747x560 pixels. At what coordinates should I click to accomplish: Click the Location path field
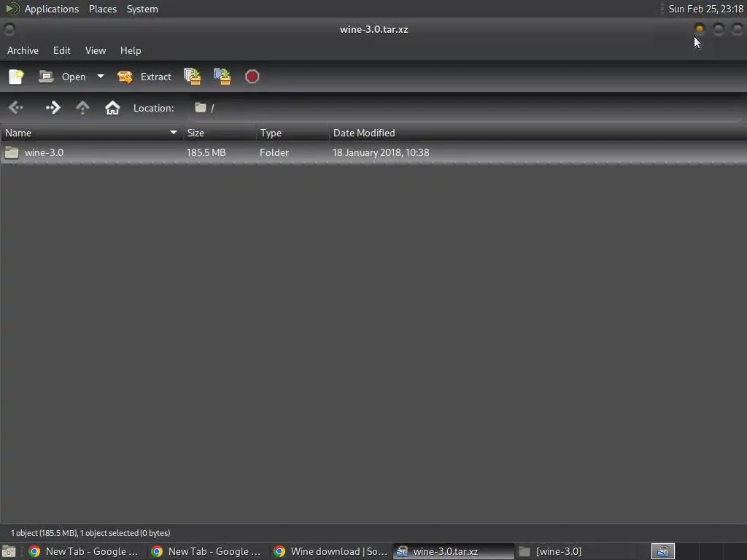pyautogui.click(x=467, y=108)
